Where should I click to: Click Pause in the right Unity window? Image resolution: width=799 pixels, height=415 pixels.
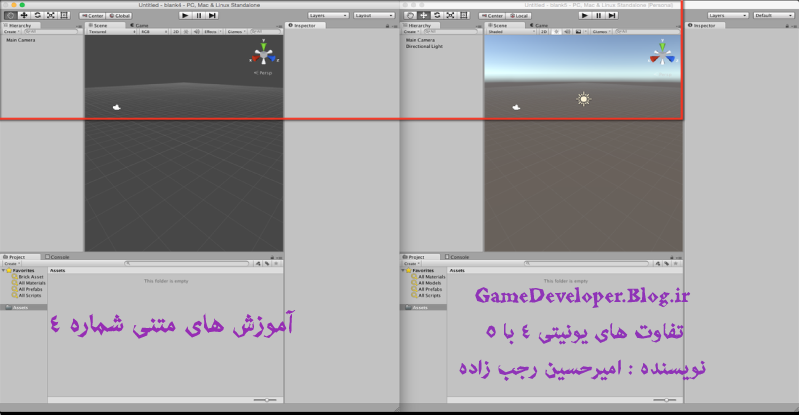[x=598, y=15]
